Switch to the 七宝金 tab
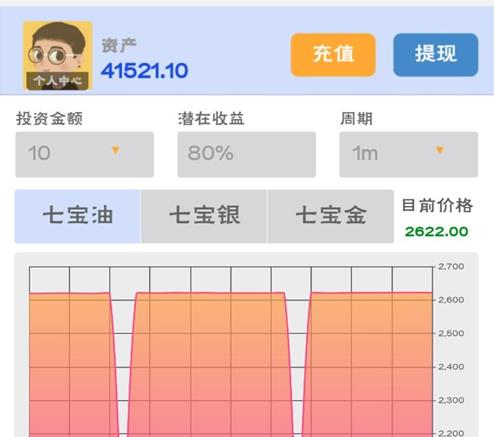The height and width of the screenshot is (437, 494). pyautogui.click(x=331, y=216)
